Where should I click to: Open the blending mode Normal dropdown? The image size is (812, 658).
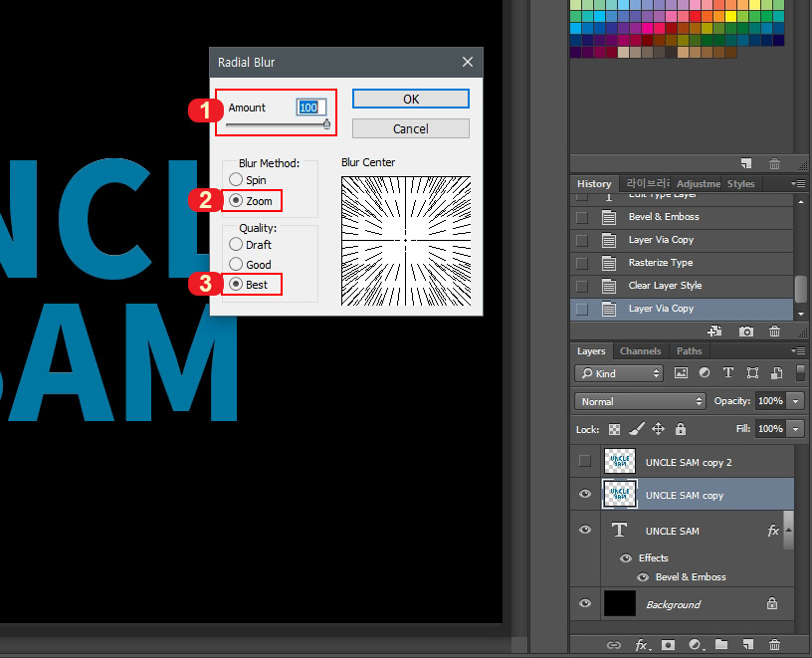click(640, 401)
